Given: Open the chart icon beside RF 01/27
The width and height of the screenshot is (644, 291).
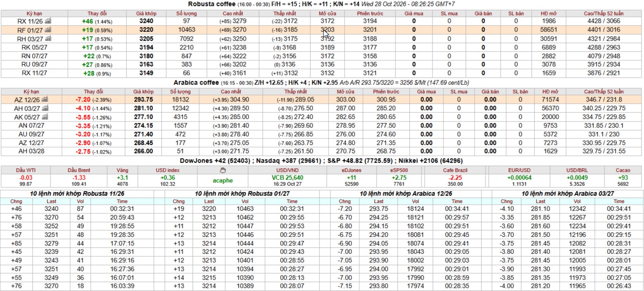Looking at the screenshot, I should pos(48,30).
